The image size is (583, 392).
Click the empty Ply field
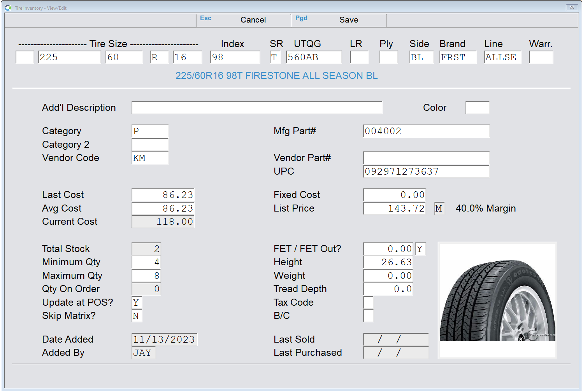click(x=388, y=57)
